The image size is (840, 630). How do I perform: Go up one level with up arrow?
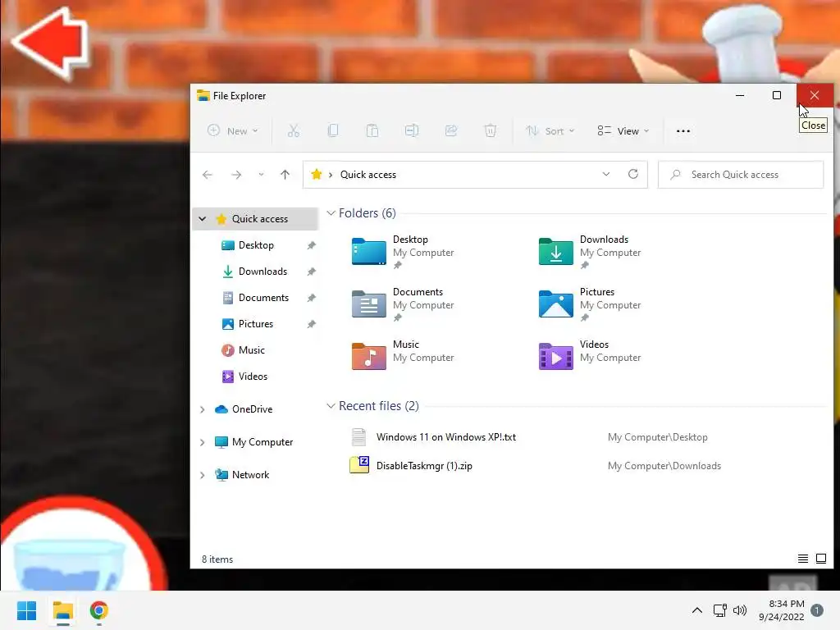click(285, 175)
